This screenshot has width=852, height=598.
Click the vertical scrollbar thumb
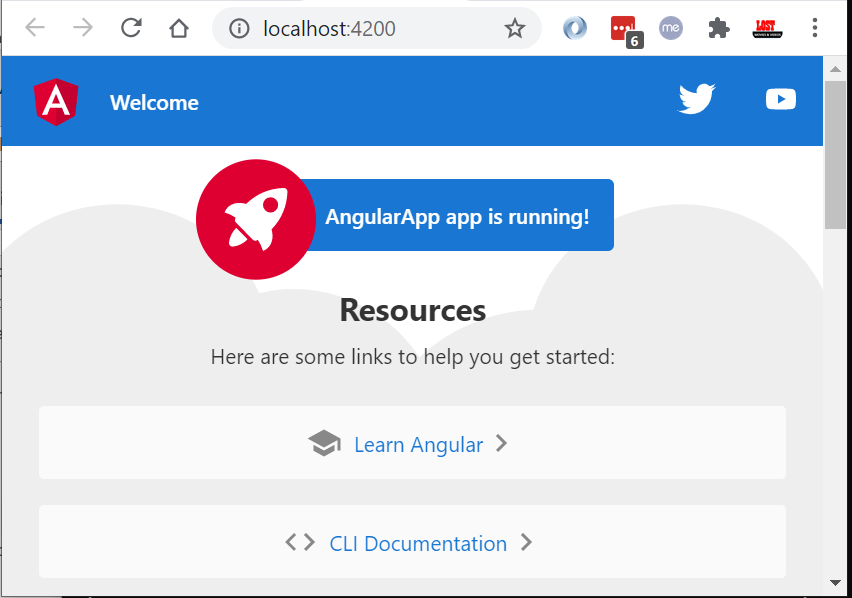pos(834,155)
